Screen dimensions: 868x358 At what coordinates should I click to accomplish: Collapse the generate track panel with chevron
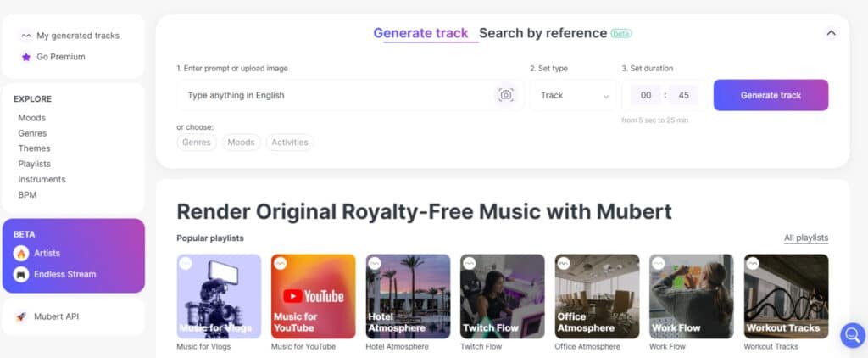(x=831, y=33)
